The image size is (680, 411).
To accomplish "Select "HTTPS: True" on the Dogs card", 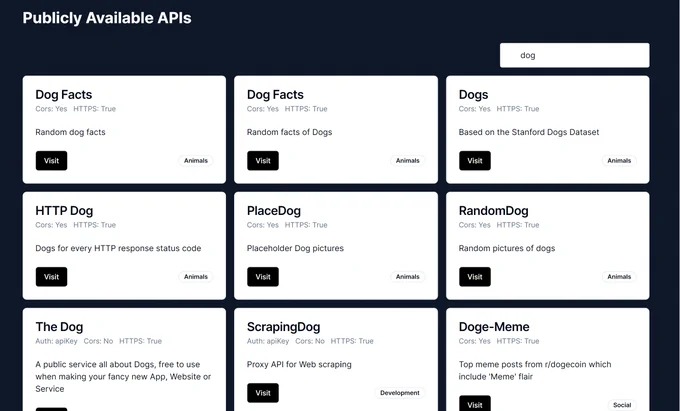I will click(518, 109).
